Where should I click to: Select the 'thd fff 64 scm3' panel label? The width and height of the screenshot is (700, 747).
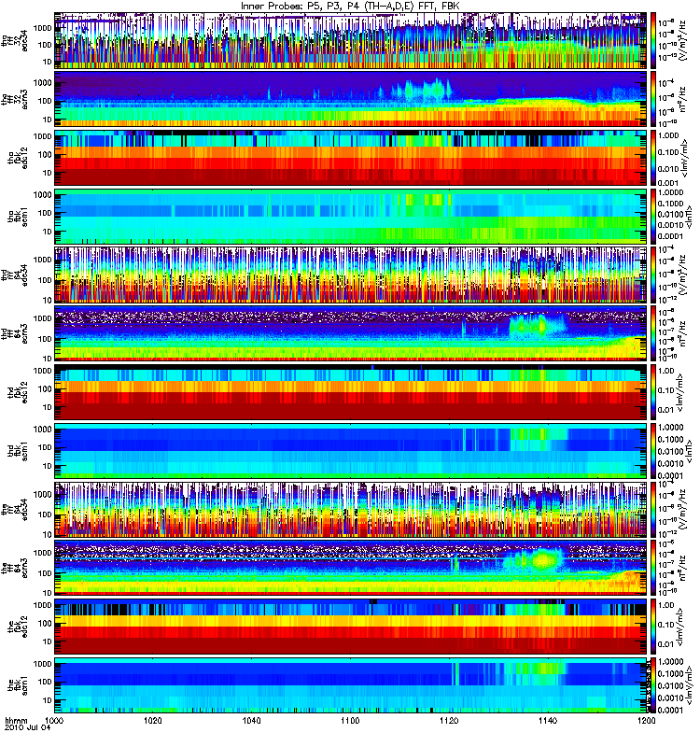[x=15, y=334]
